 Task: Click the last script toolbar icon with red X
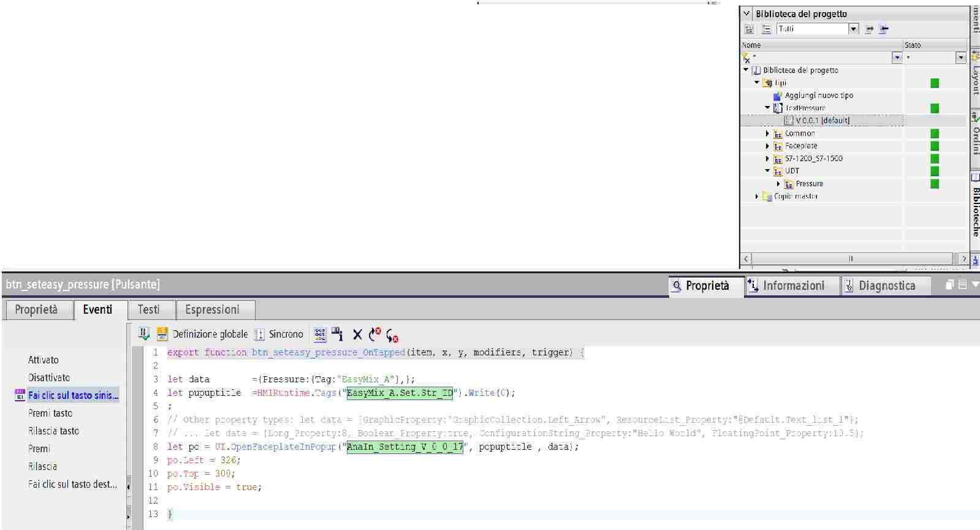click(x=392, y=335)
